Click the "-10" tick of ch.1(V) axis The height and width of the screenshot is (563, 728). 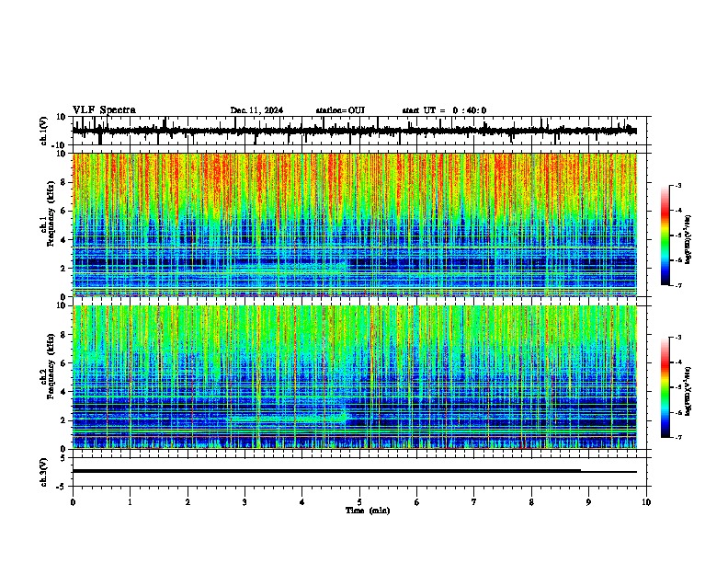point(60,145)
